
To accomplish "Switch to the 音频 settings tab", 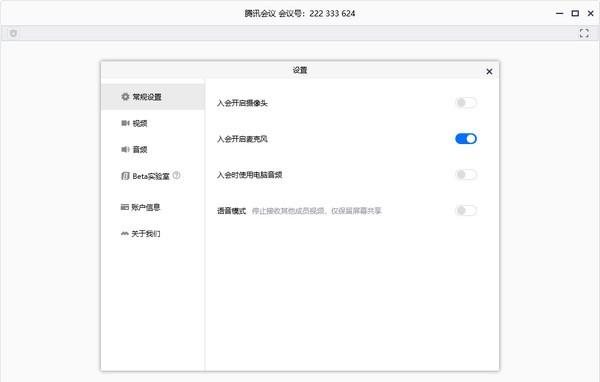I will (x=153, y=149).
